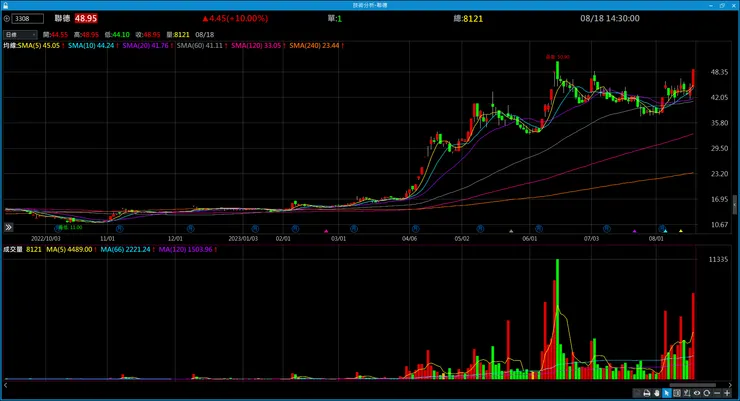Click the SMA(10) 44.24 indicator label
This screenshot has height=401, width=740.
click(x=91, y=45)
